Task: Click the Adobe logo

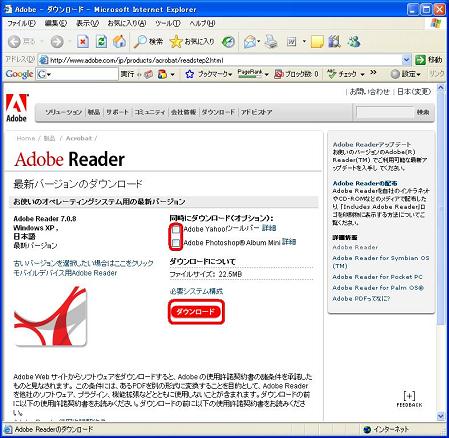Action: (x=17, y=108)
